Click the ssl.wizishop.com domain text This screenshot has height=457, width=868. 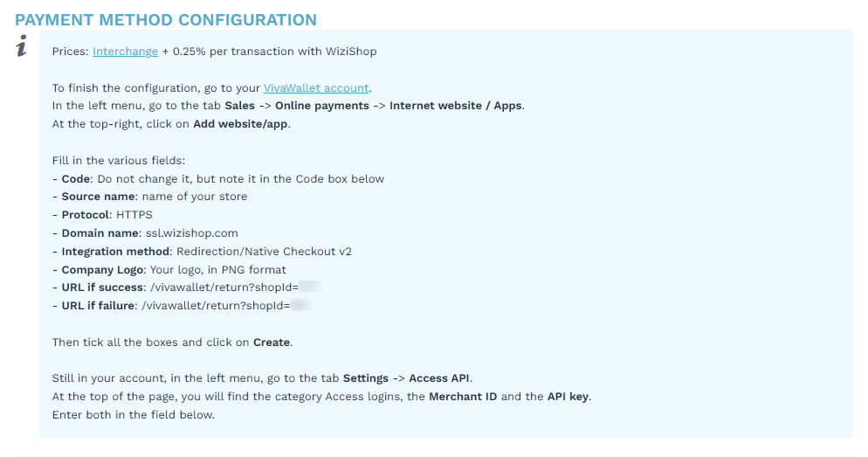click(191, 232)
